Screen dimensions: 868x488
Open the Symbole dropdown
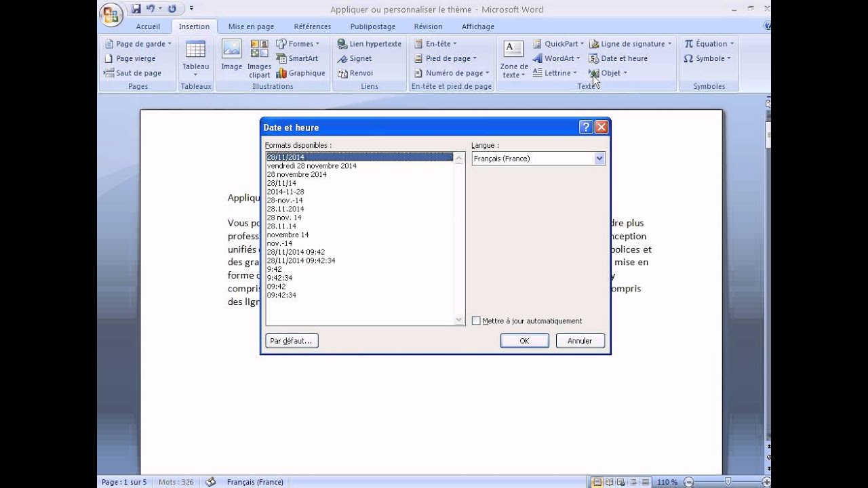coord(707,58)
